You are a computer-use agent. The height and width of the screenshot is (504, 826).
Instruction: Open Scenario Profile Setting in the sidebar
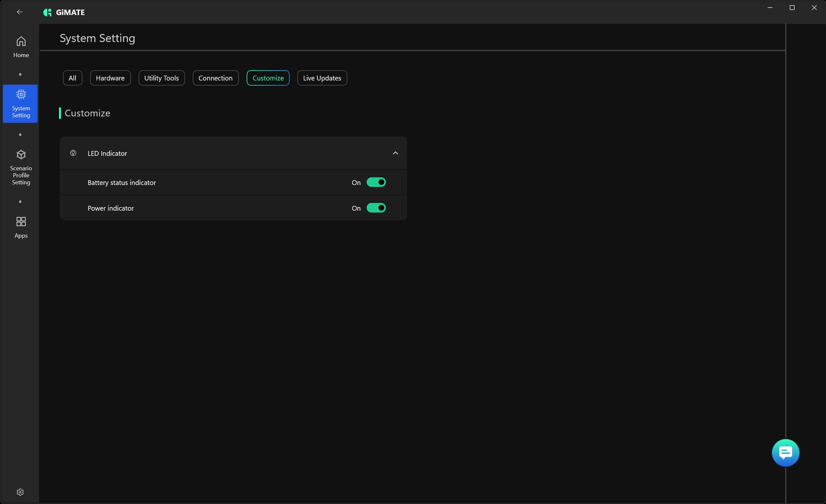21,167
